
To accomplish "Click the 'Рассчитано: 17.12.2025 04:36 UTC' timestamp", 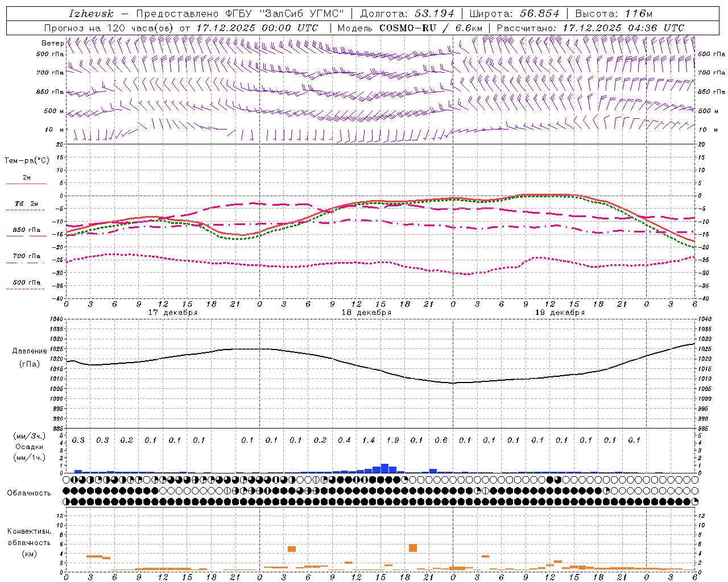I will coord(590,28).
